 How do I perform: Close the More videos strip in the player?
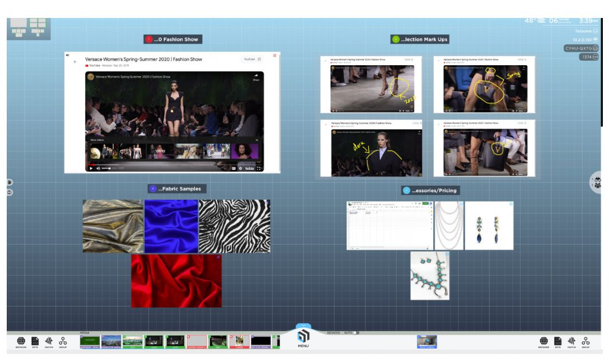tap(256, 140)
